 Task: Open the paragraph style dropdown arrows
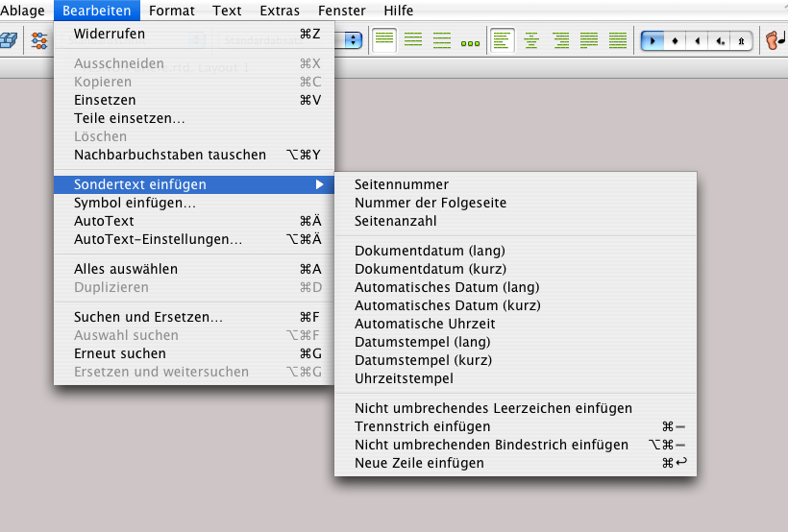coord(353,40)
